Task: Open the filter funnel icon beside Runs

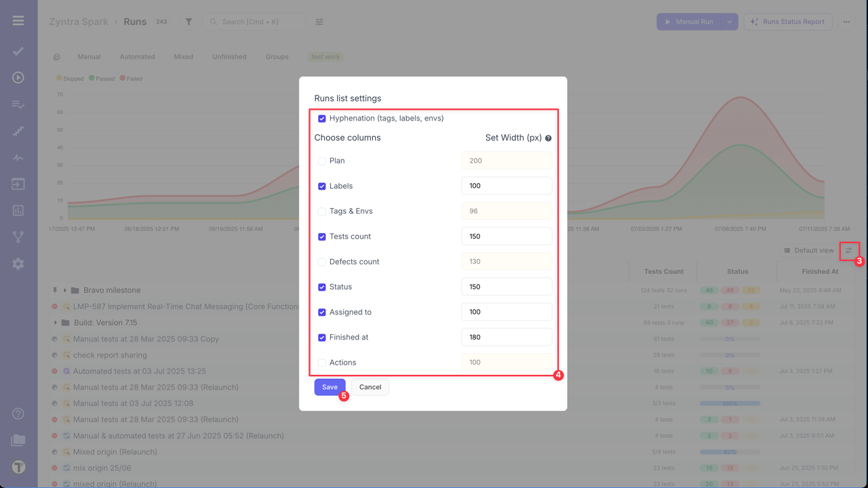Action: [188, 21]
